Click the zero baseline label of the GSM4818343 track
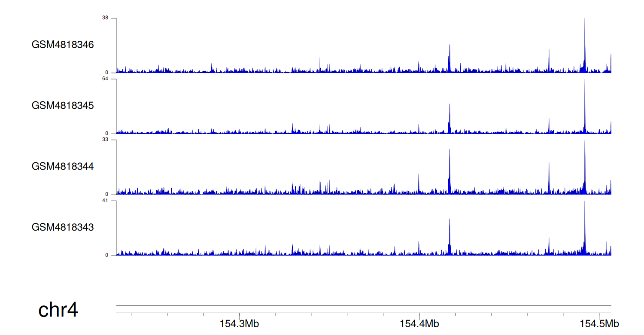The image size is (644, 335). click(x=107, y=256)
